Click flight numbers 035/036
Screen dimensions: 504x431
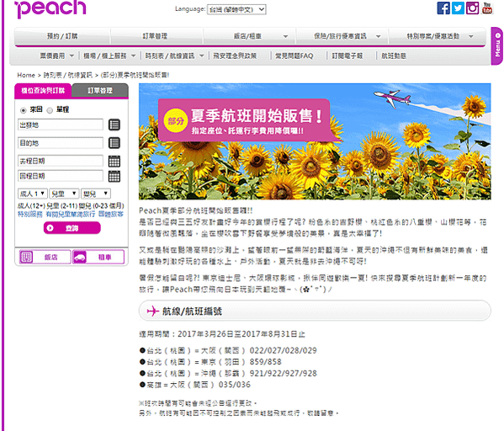tap(234, 385)
